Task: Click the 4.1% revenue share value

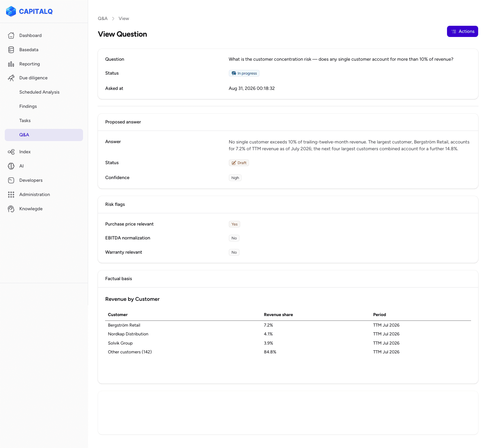Action: pos(268,334)
